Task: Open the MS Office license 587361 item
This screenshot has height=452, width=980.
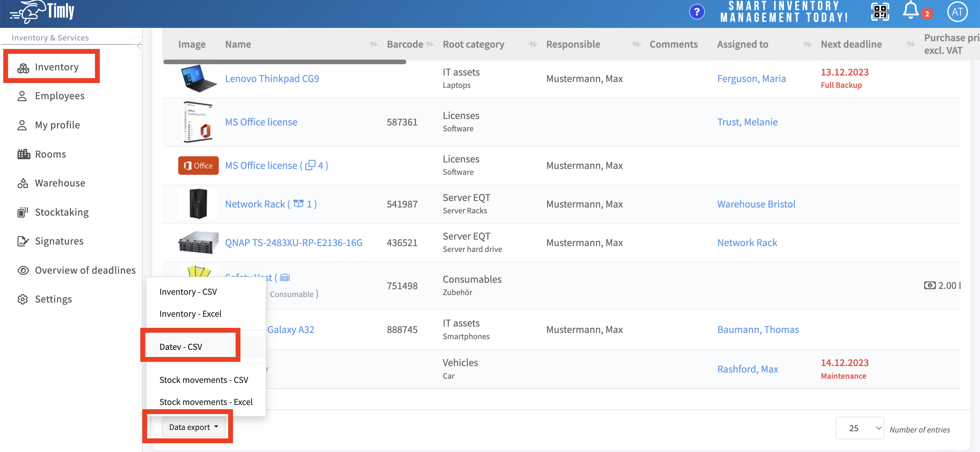Action: click(261, 122)
